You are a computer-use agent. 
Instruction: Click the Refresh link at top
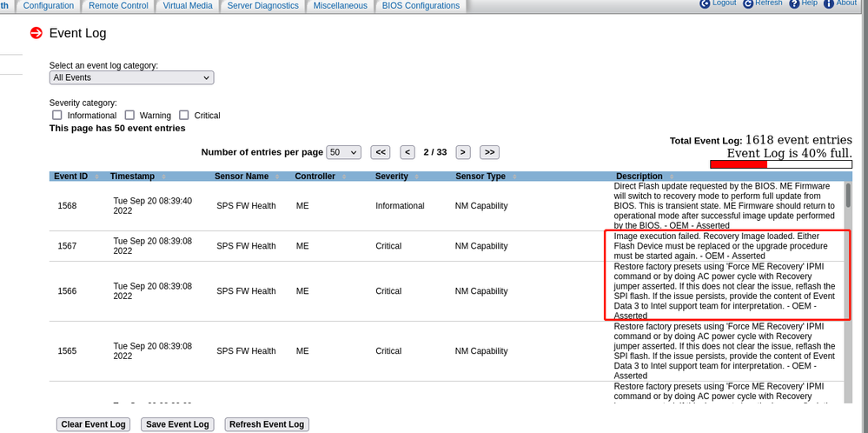(769, 3)
